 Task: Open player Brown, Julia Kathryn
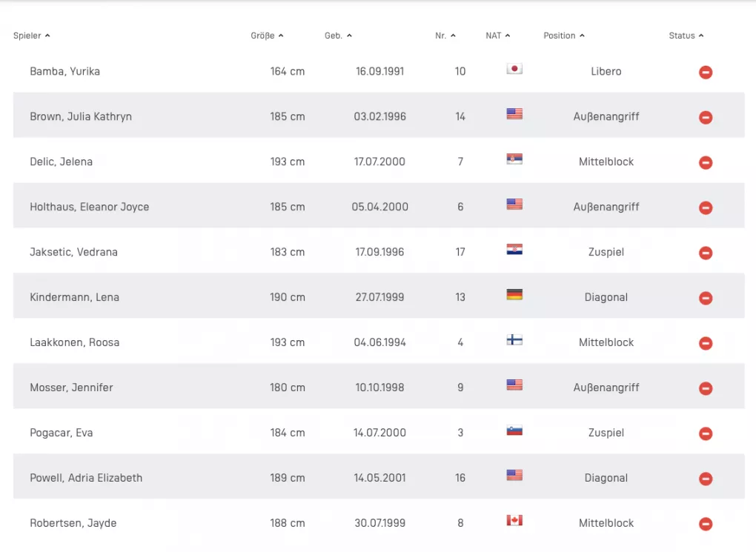(81, 116)
